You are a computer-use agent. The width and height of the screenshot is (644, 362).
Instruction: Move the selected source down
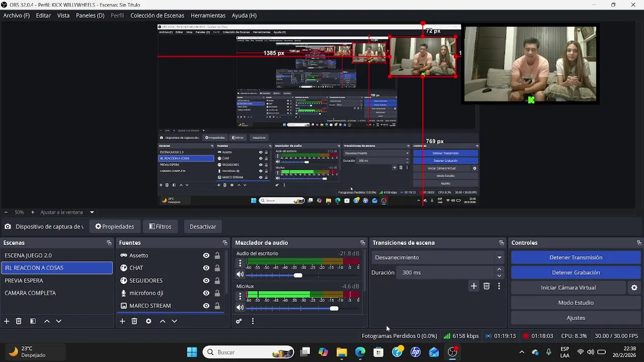175,321
